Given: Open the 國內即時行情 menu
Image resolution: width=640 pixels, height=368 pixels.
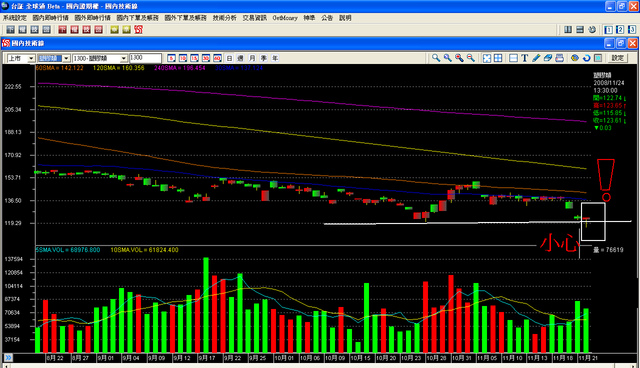Looking at the screenshot, I should pyautogui.click(x=51, y=18).
